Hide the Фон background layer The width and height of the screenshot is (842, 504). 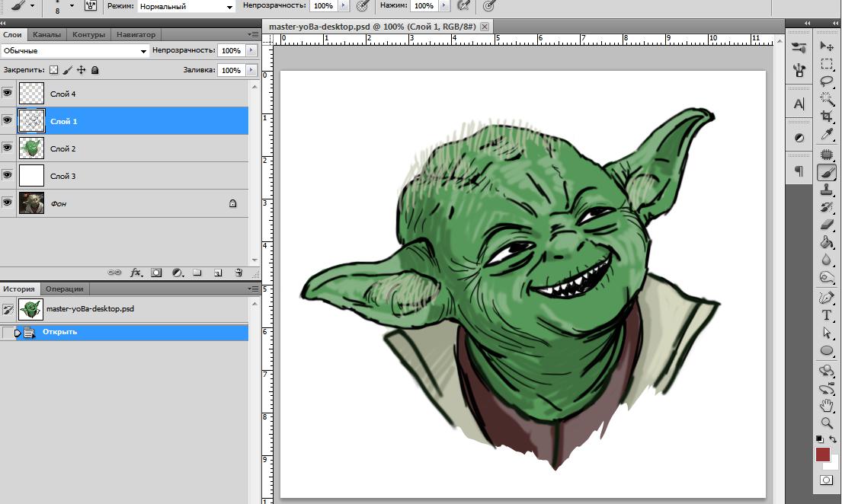[x=8, y=203]
